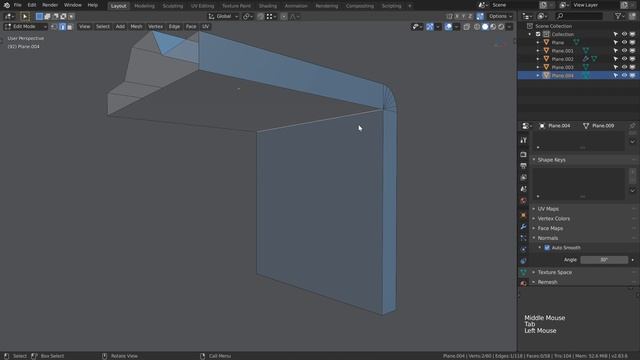Select edge select mode
The width and height of the screenshot is (640, 360).
(62, 27)
